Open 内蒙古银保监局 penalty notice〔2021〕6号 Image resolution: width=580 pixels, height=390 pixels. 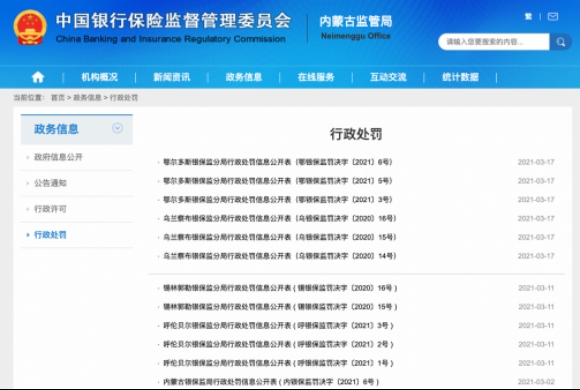click(x=272, y=382)
